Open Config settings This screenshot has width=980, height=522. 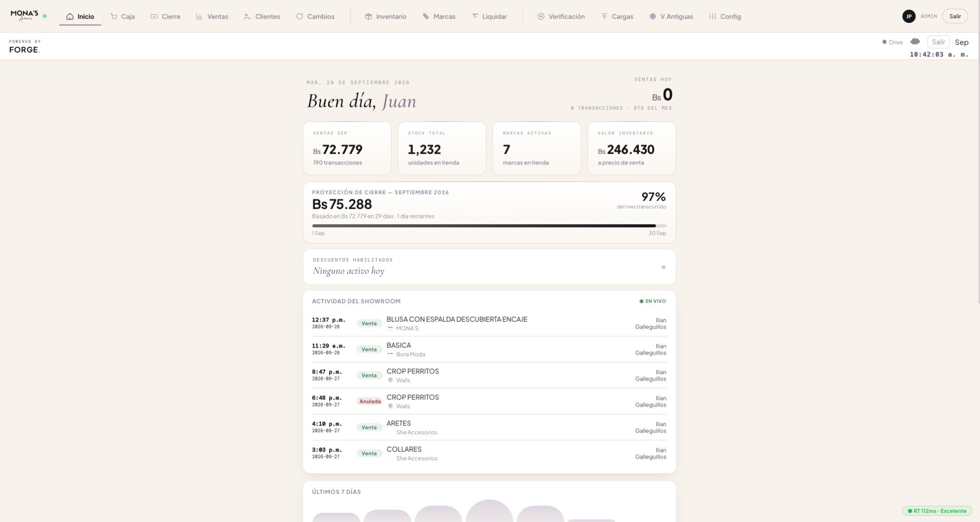[725, 16]
